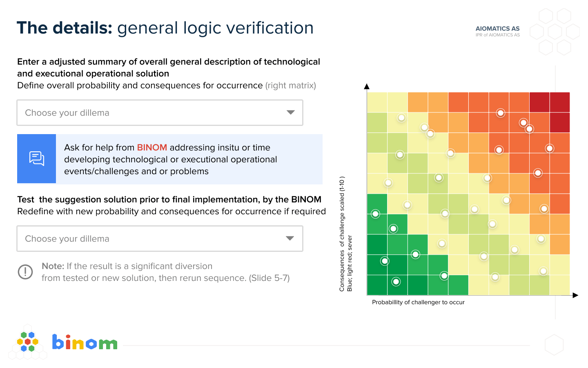This screenshot has width=588, height=368.
Task: Select the highest marker dot in the matrix
Action: tap(501, 113)
